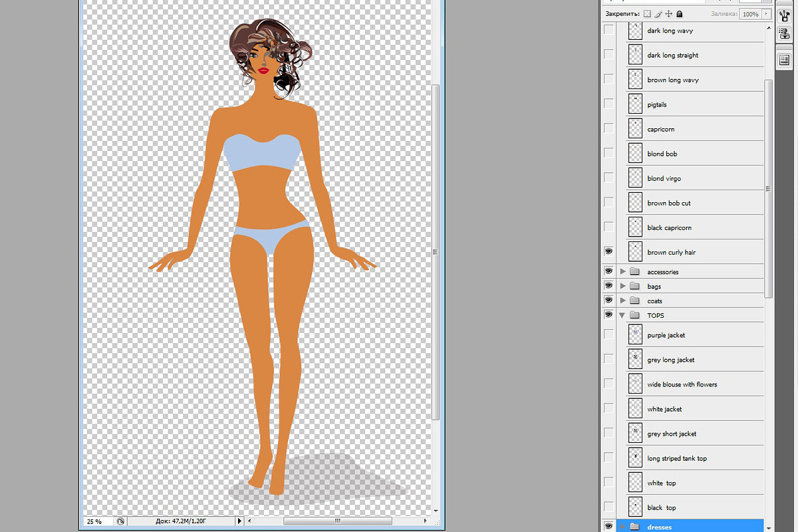The image size is (798, 532).
Task: Lock all using the padlock icon
Action: pyautogui.click(x=680, y=13)
